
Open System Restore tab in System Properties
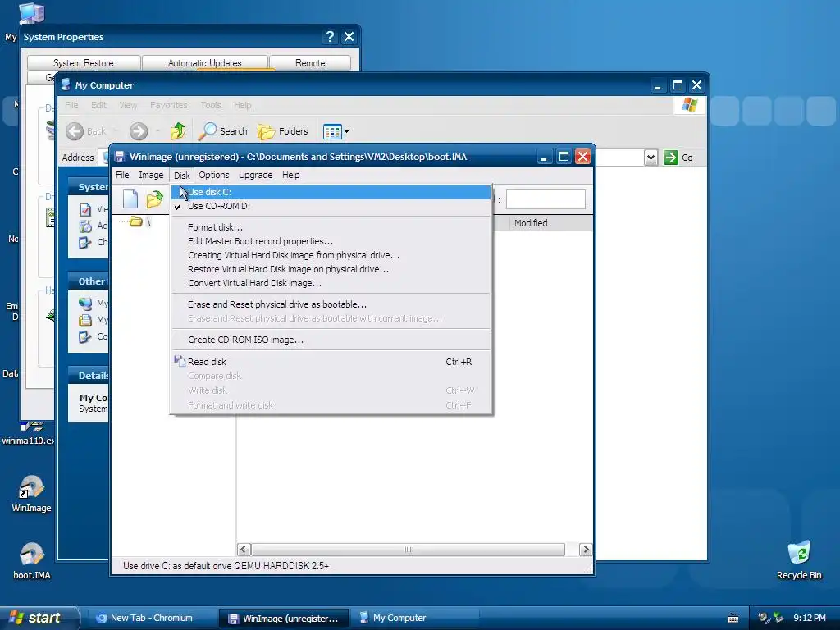[84, 62]
